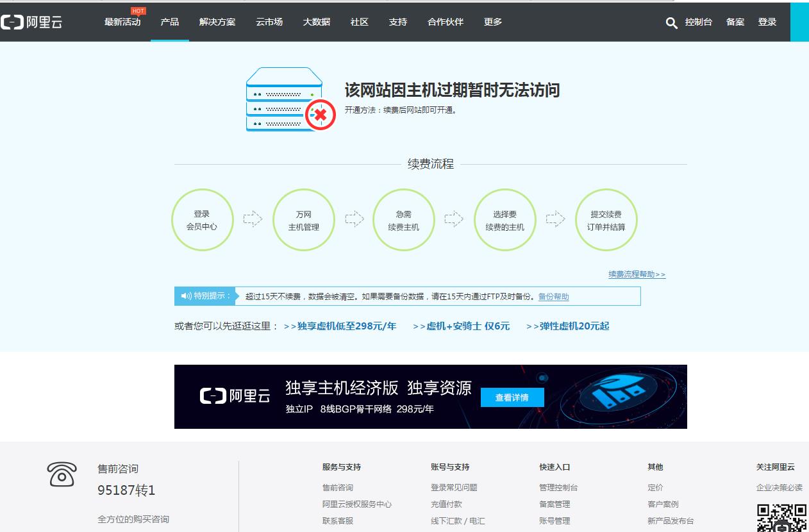Click the 独享主机经济版 banner image
This screenshot has width=809, height=532.
(x=431, y=397)
